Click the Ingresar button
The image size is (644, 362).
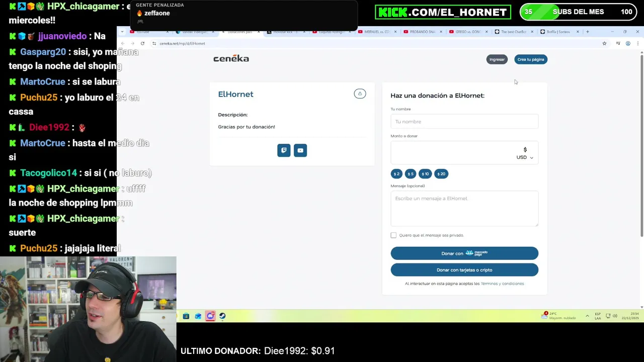(497, 59)
